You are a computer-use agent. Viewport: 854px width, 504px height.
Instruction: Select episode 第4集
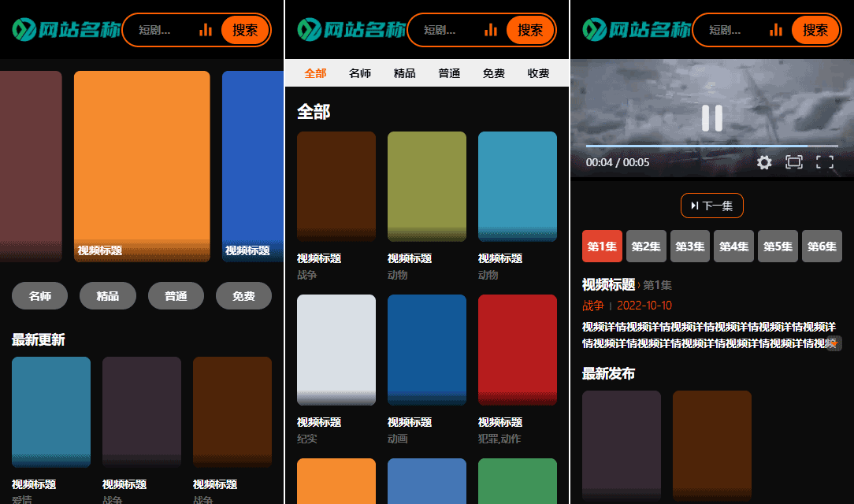[x=733, y=246]
